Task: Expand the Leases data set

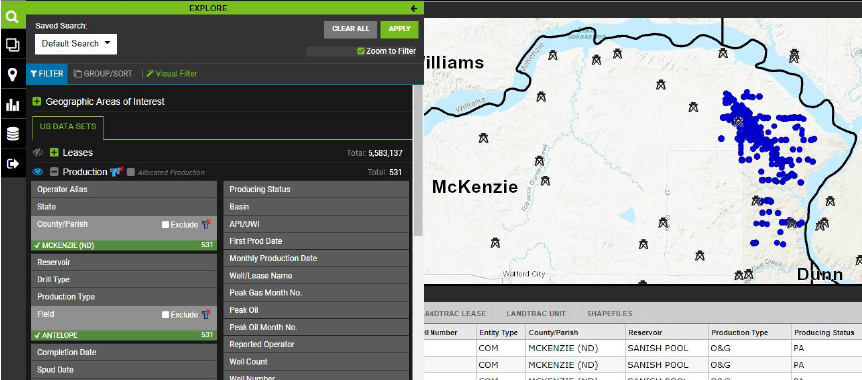Action: pyautogui.click(x=54, y=152)
